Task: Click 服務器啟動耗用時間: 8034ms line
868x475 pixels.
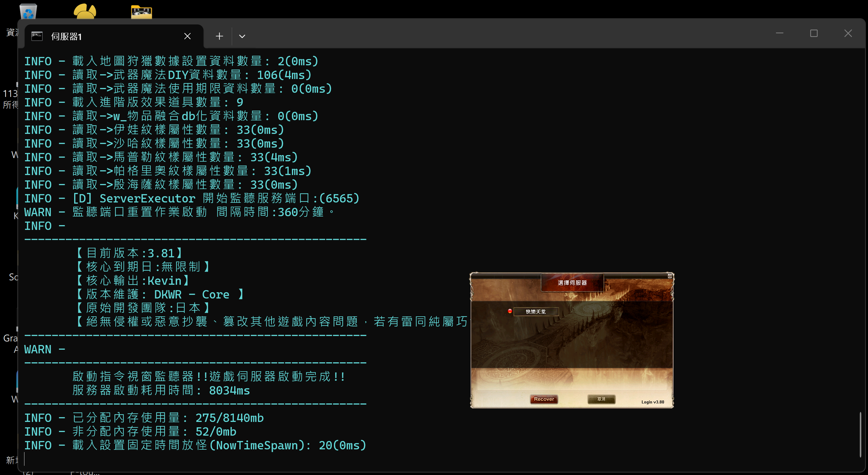Action: pos(161,390)
